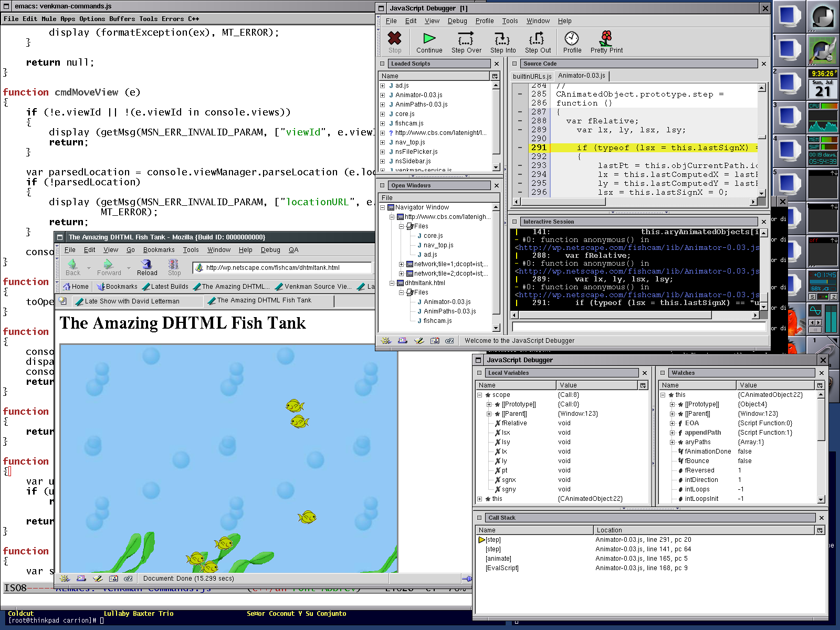Click Bookmarks icon in personal toolbar
The image size is (840, 630).
pos(101,287)
